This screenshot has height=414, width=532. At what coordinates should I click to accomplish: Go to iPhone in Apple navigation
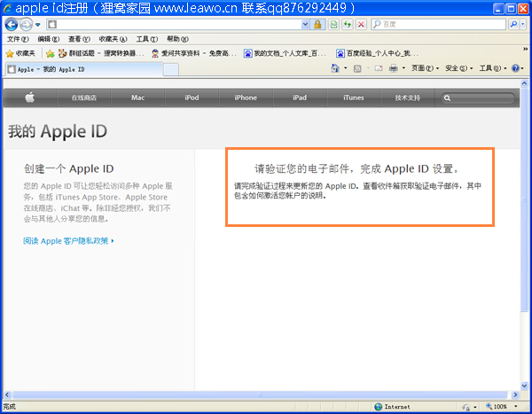tap(246, 98)
